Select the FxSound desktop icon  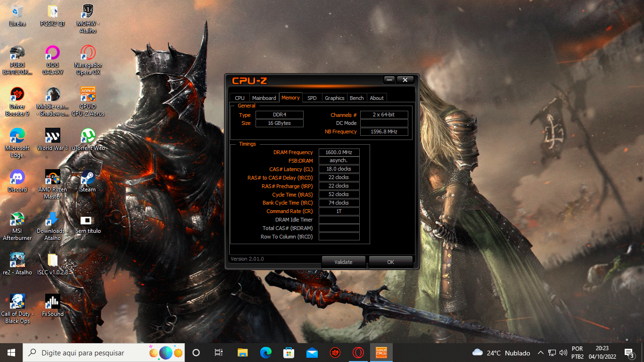pyautogui.click(x=52, y=306)
